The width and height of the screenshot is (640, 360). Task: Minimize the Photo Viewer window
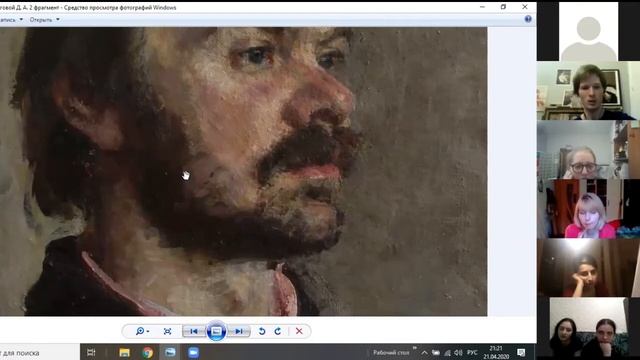(x=482, y=7)
